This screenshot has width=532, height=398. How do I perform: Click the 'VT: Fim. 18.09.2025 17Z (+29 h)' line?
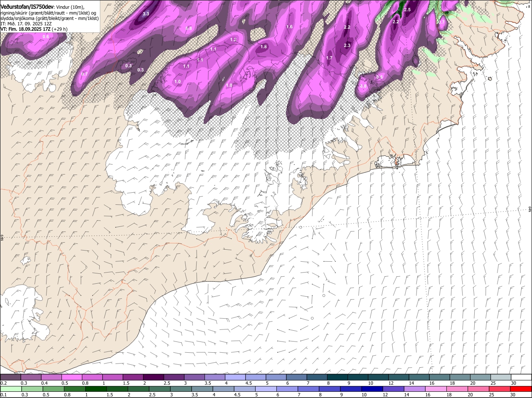click(x=34, y=29)
